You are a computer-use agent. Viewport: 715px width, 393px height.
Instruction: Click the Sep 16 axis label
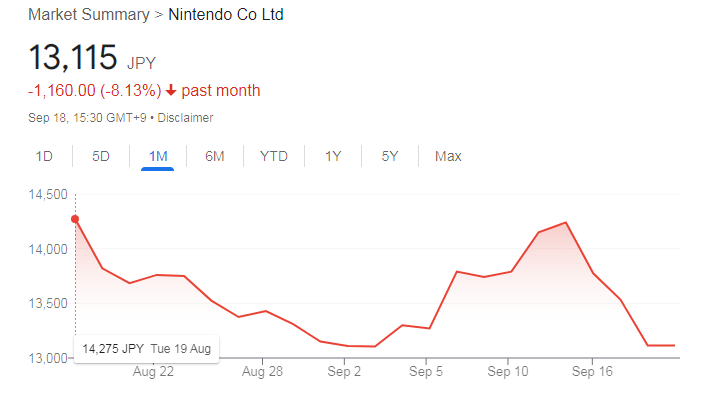(x=592, y=372)
